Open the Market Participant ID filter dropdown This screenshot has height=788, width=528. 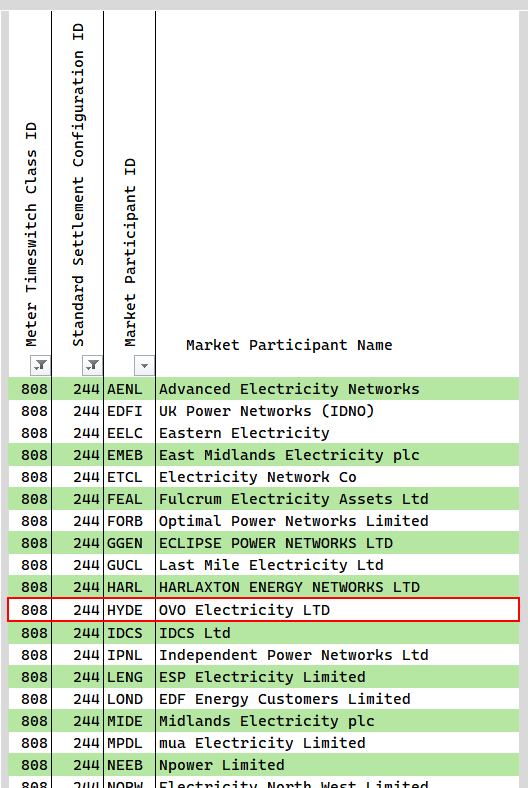(144, 365)
